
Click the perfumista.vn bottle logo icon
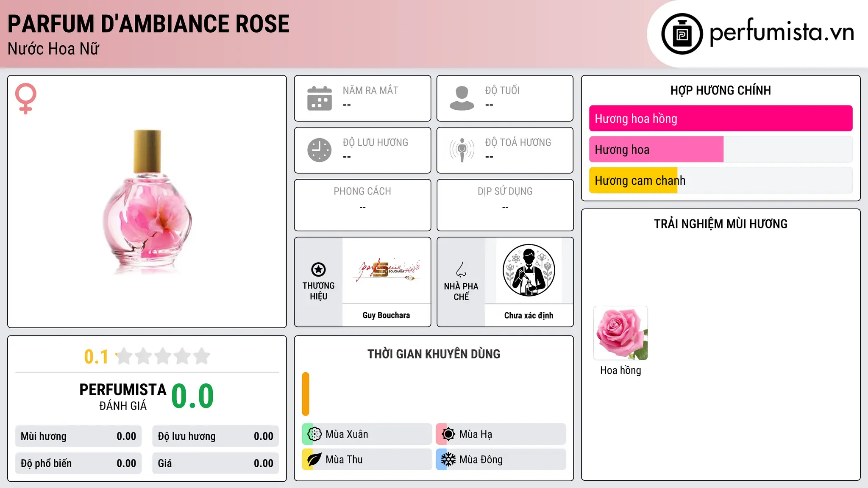682,34
